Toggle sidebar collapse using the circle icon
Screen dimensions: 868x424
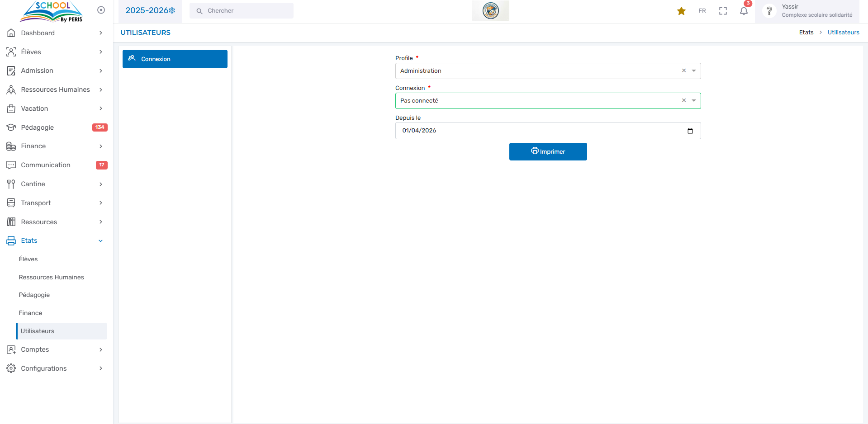(x=101, y=10)
